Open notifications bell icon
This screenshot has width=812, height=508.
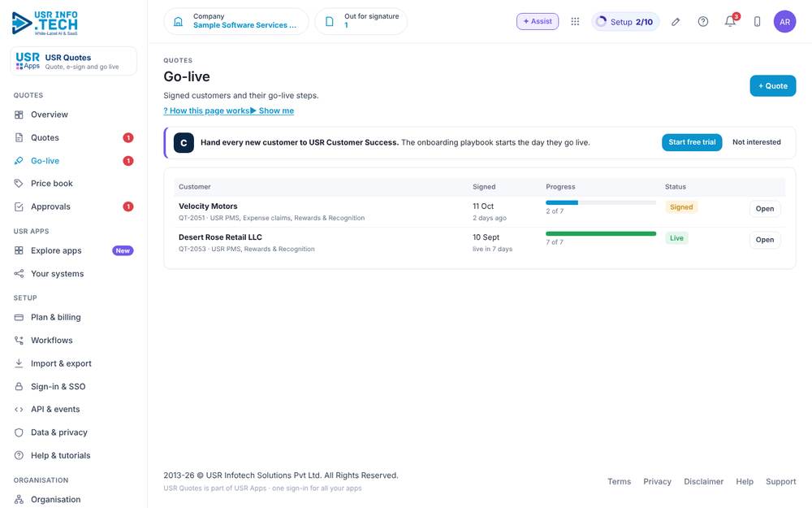730,21
